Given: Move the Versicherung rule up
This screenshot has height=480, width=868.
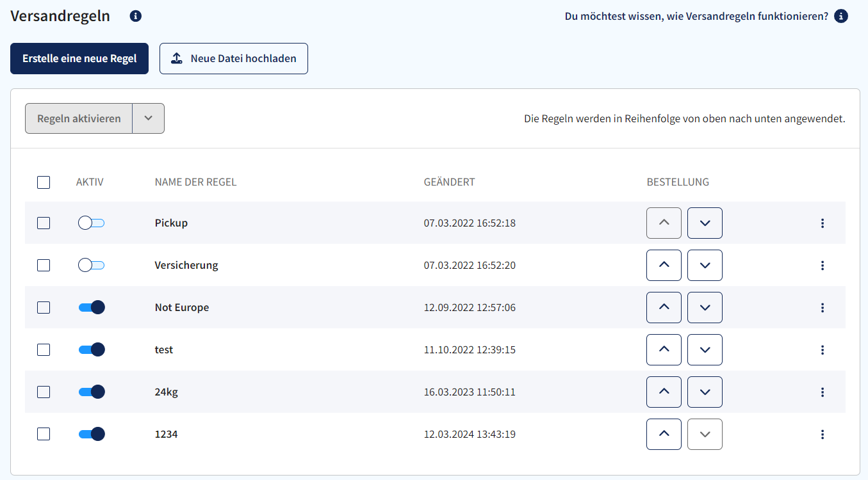Looking at the screenshot, I should (x=664, y=265).
